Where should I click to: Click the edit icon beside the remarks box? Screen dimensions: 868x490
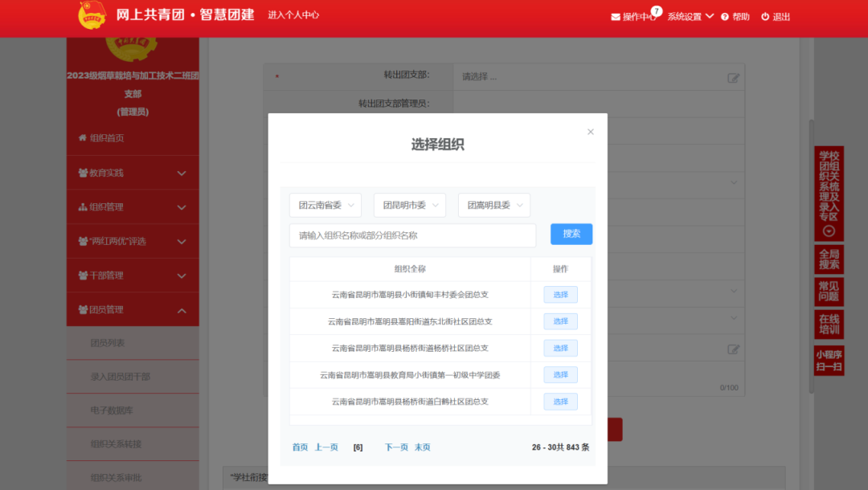(x=734, y=349)
